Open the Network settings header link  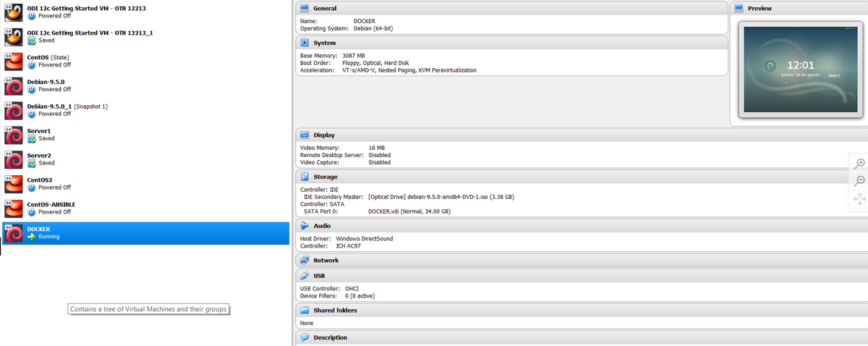point(326,260)
